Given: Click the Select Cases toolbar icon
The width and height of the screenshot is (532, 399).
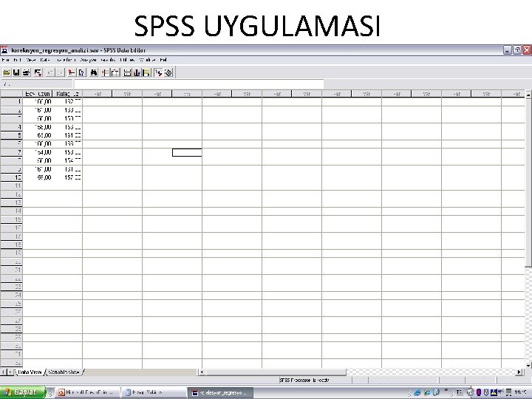Looking at the screenshot, I should click(146, 72).
